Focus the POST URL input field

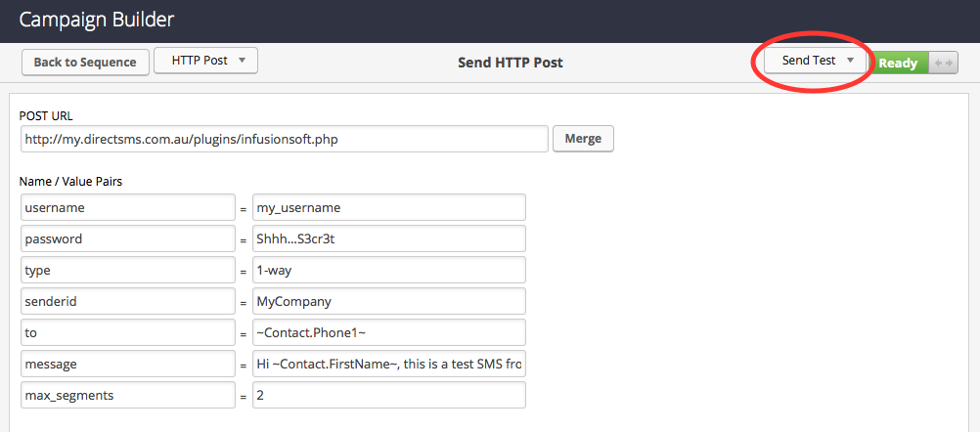[x=285, y=139]
